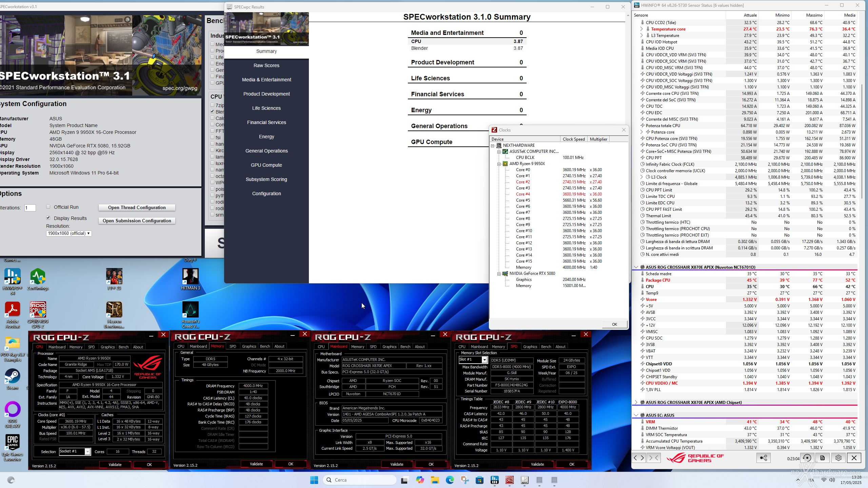This screenshot has height=488, width=868.
Task: Collapse the NEXTHARDWARE tree node in Clocks
Action: pyautogui.click(x=493, y=145)
